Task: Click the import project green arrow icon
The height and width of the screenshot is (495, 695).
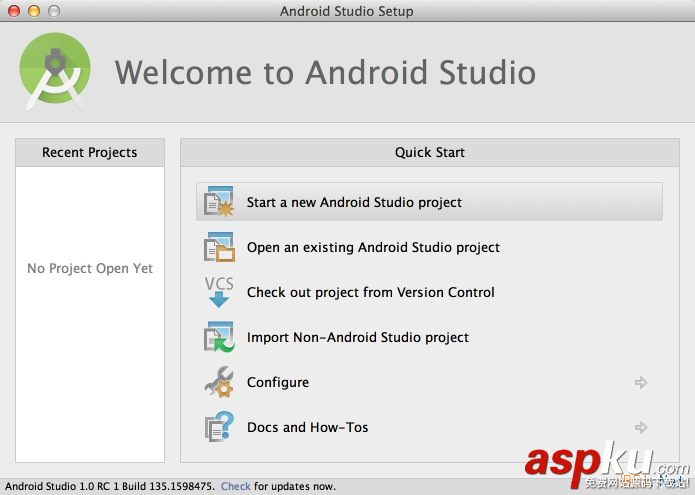Action: (219, 337)
